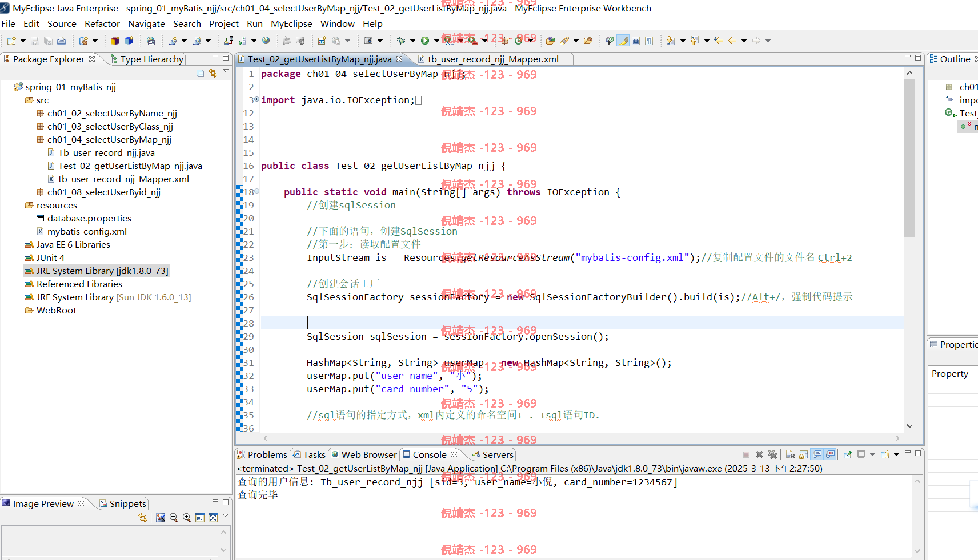Toggle Show Console on standard output change
The image size is (978, 560).
pyautogui.click(x=817, y=454)
